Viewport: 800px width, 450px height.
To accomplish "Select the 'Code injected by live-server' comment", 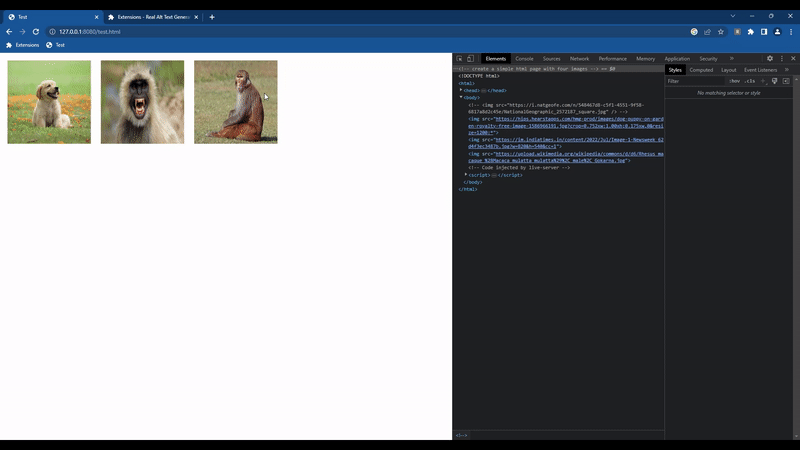I will pyautogui.click(x=519, y=168).
